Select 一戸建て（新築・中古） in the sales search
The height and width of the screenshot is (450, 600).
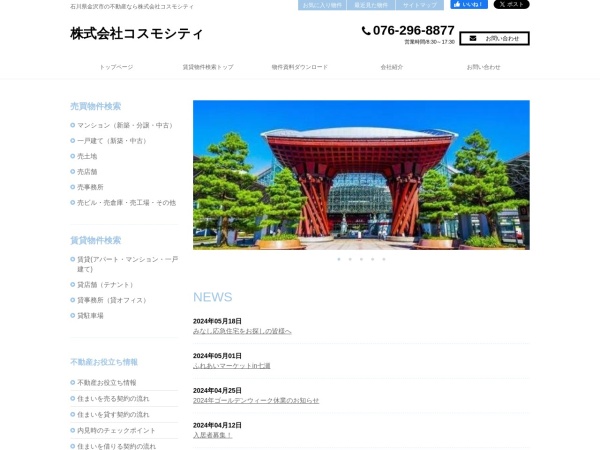[x=113, y=141]
